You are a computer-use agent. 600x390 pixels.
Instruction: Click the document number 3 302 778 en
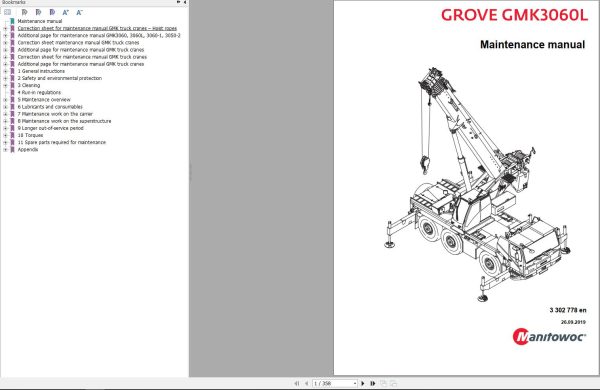568,310
